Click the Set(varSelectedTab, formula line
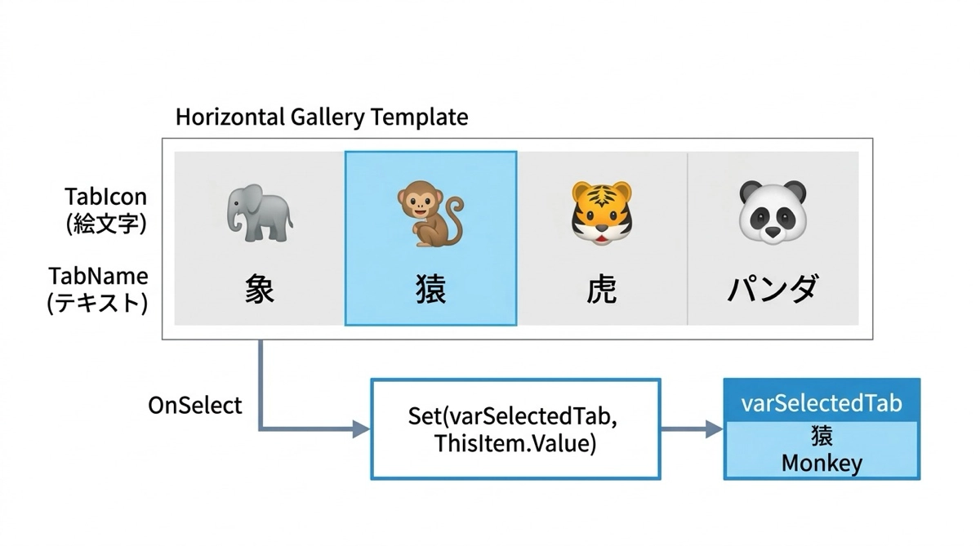The image size is (980, 546). [x=513, y=415]
